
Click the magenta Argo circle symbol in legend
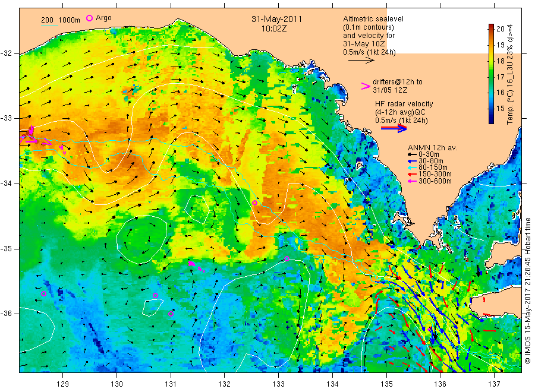pos(89,18)
